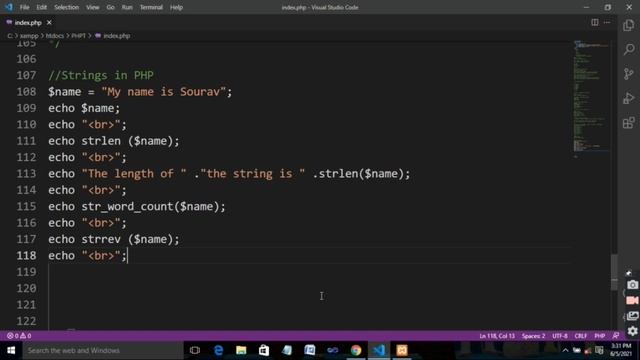640x360 pixels.
Task: Open the Run menu
Action: (127, 7)
